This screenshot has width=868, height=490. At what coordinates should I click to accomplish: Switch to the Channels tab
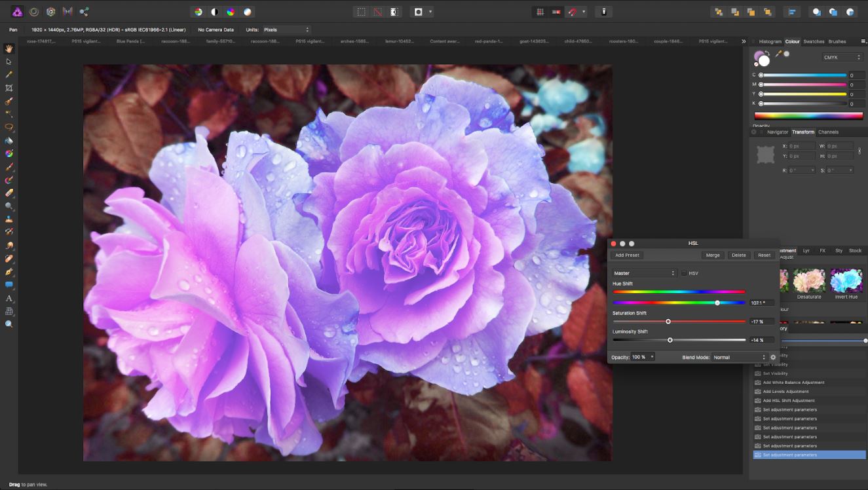(x=828, y=132)
